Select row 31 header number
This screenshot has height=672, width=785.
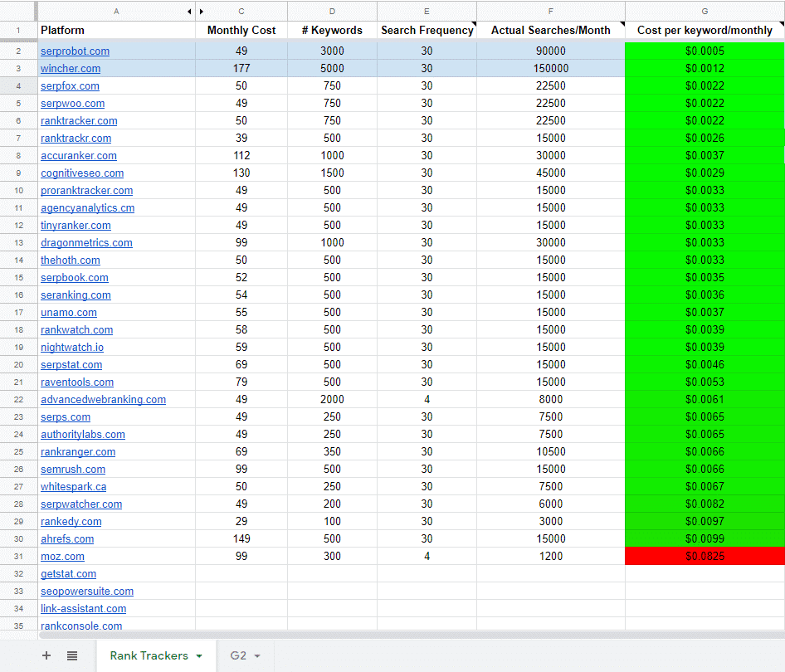(x=18, y=557)
